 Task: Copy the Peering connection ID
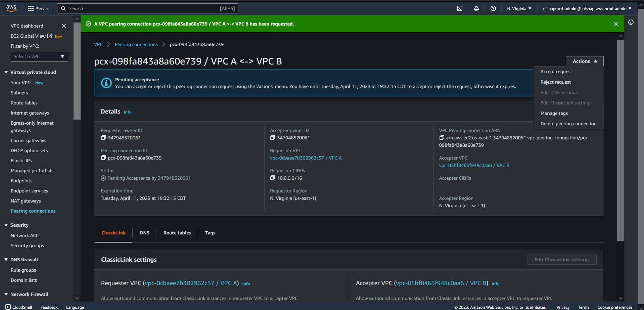tap(103, 158)
